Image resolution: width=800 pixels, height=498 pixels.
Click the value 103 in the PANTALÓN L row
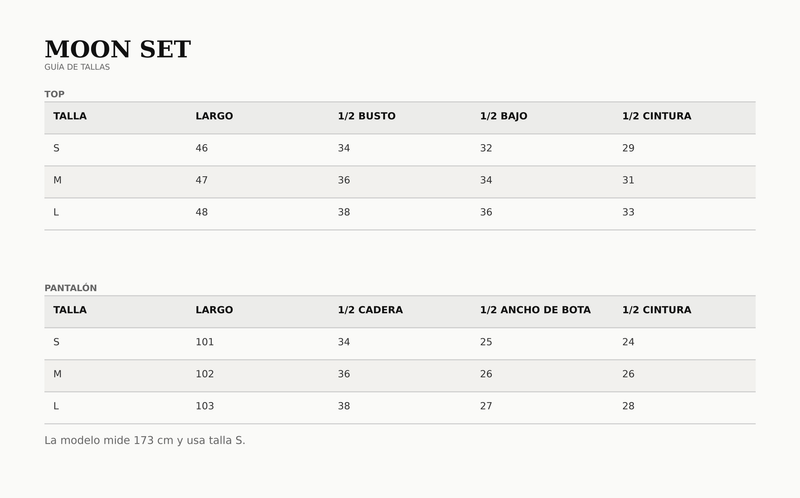click(205, 406)
